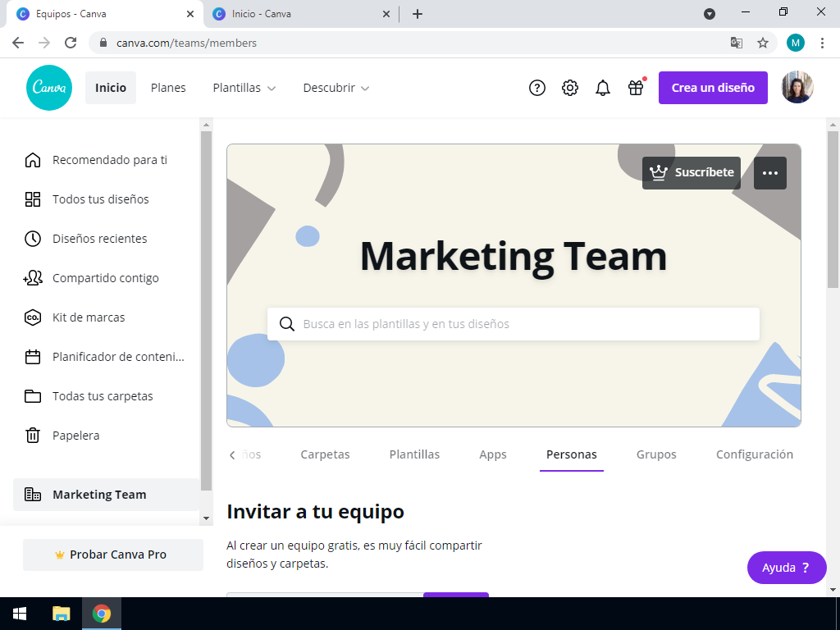Open a new browser tab
840x630 pixels.
(x=418, y=14)
